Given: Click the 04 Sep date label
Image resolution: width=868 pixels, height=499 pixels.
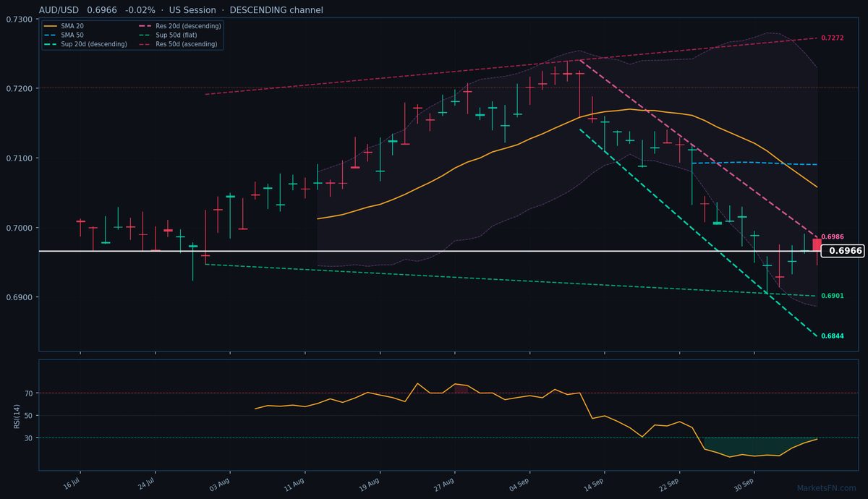Looking at the screenshot, I should pyautogui.click(x=520, y=484).
